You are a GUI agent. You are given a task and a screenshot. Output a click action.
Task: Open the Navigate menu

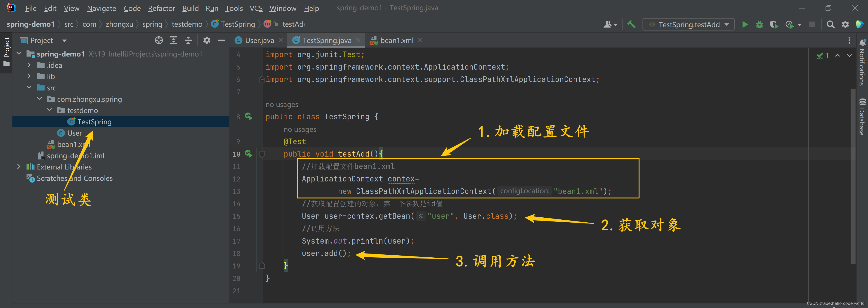[101, 8]
